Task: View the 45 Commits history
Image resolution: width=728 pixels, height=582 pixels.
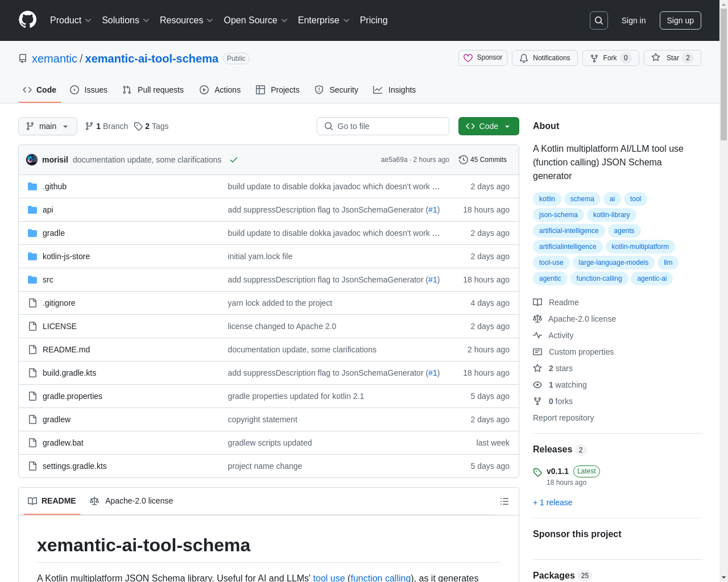Action: coord(483,160)
